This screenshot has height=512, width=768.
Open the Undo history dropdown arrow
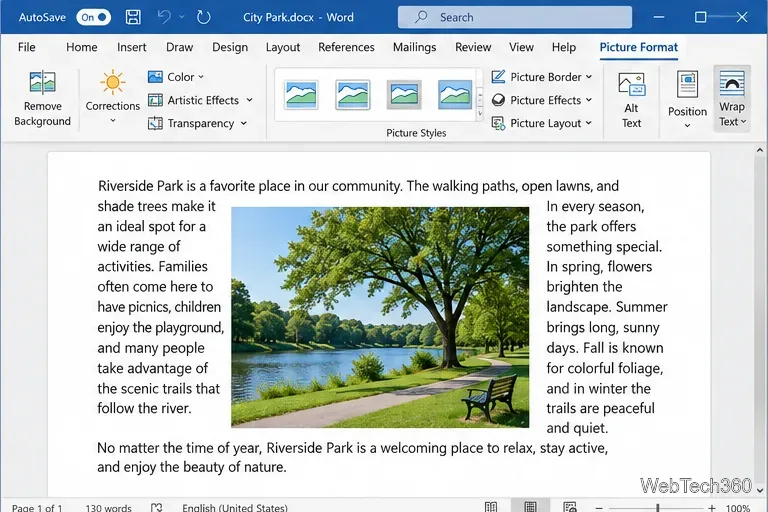(182, 17)
